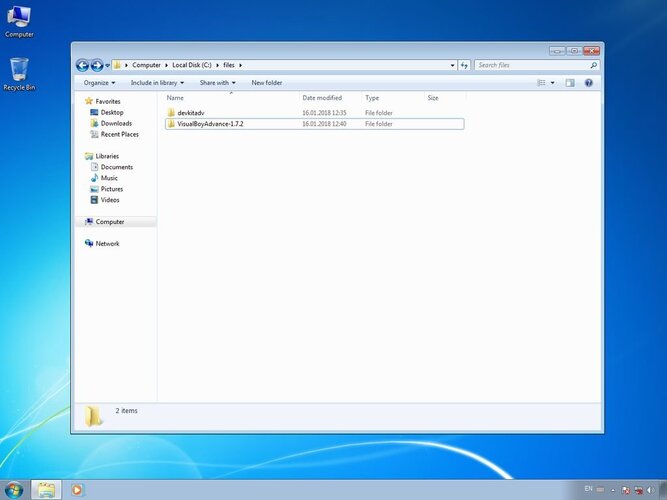Open Music library
667x500 pixels.
click(x=109, y=178)
